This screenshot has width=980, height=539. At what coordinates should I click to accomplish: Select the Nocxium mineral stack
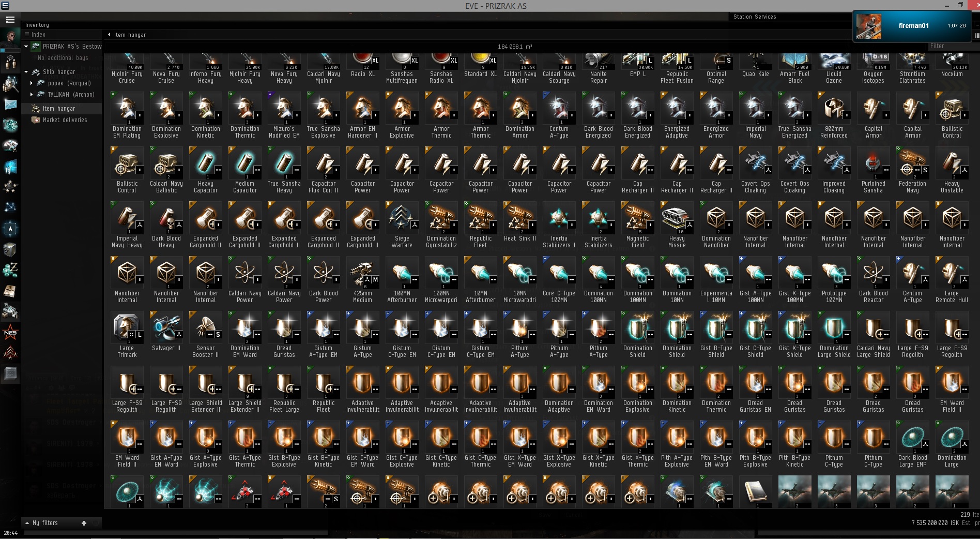pos(952,68)
